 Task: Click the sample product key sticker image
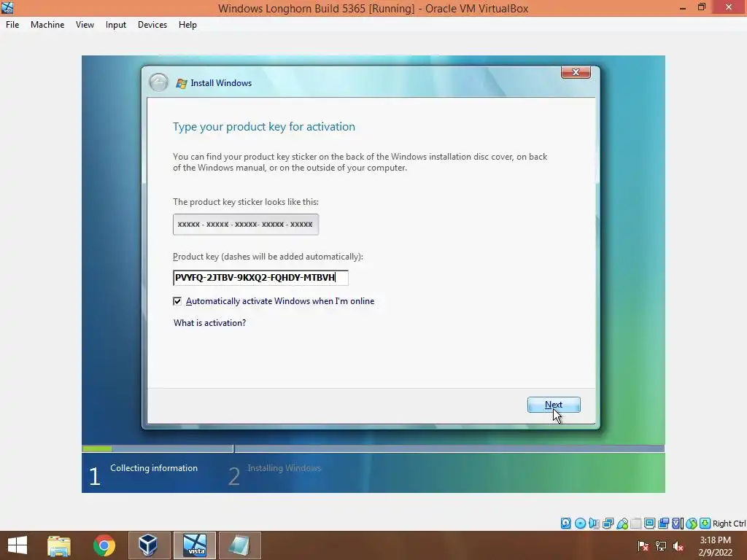246,225
